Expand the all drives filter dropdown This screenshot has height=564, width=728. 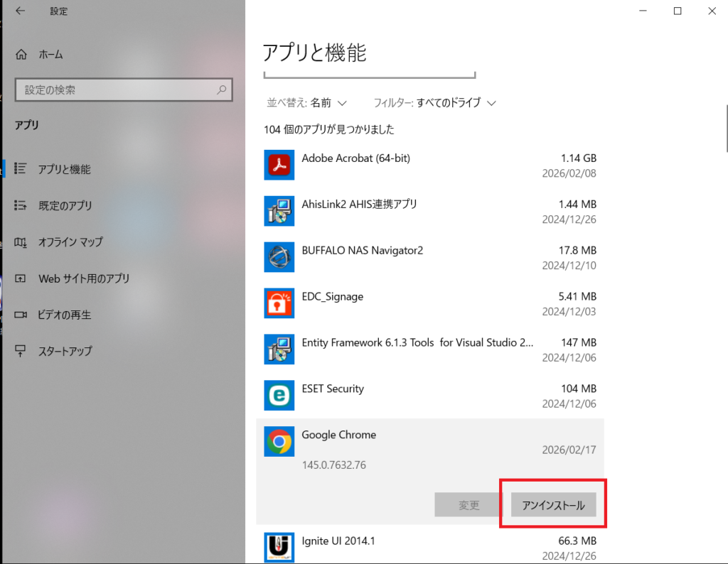[x=434, y=103]
